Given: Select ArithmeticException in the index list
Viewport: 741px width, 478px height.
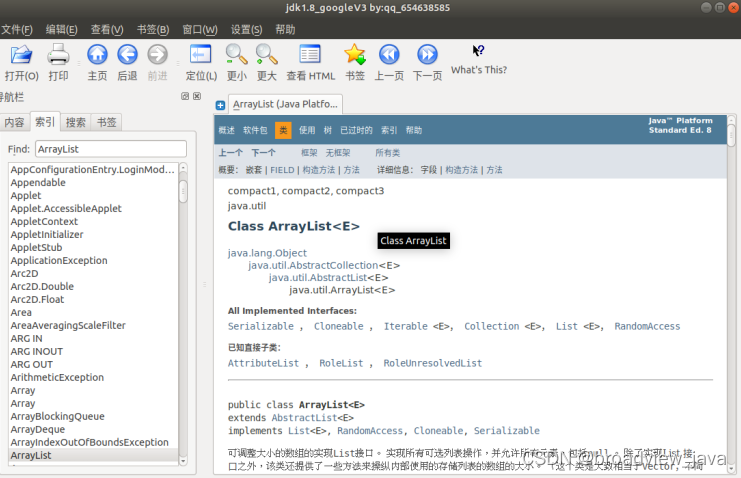Looking at the screenshot, I should pyautogui.click(x=94, y=377).
